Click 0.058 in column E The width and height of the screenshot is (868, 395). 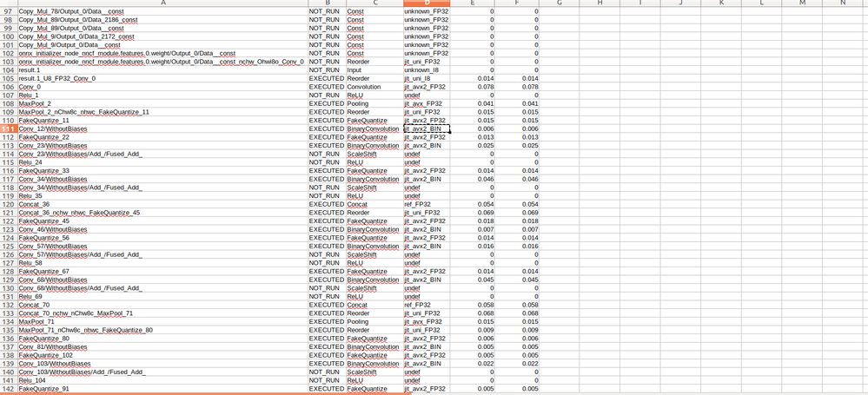(472, 305)
